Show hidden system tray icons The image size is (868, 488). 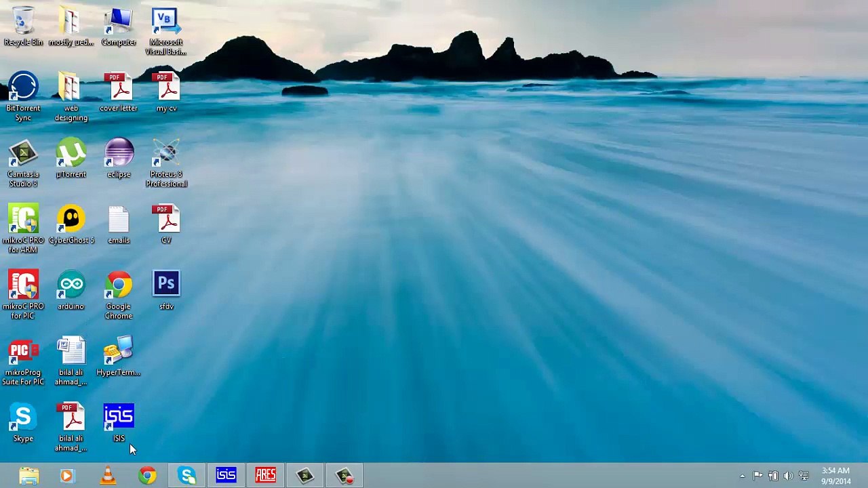pos(743,476)
